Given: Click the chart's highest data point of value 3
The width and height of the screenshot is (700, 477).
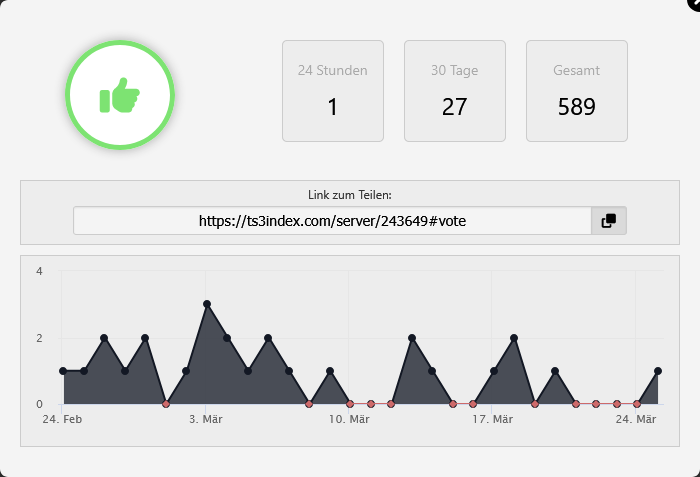Looking at the screenshot, I should coord(207,304).
